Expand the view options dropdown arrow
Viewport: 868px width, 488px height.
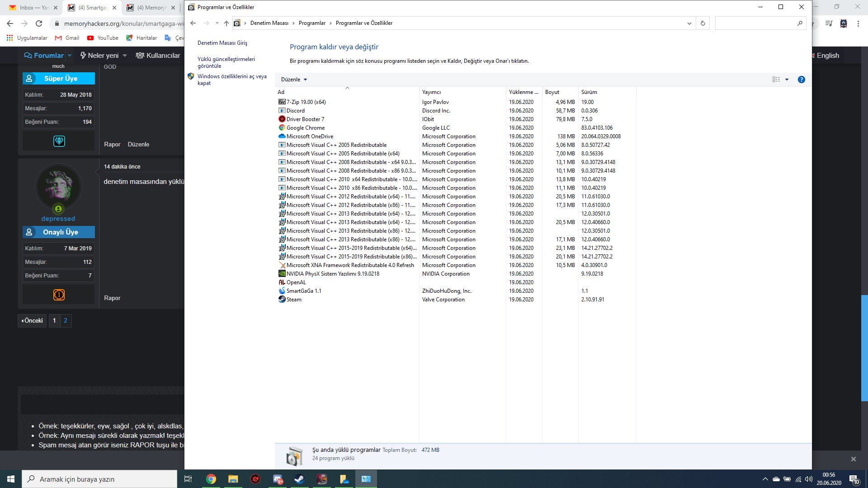click(x=787, y=80)
